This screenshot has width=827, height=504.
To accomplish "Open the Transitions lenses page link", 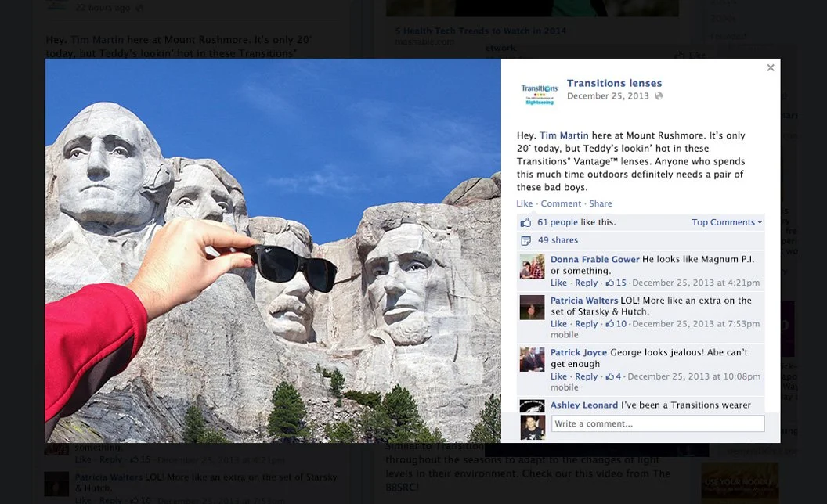I will click(614, 83).
